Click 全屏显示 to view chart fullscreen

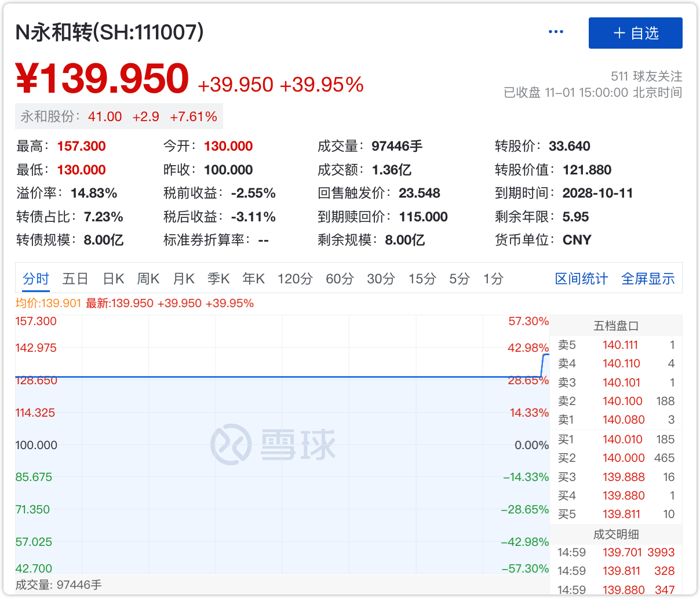648,279
